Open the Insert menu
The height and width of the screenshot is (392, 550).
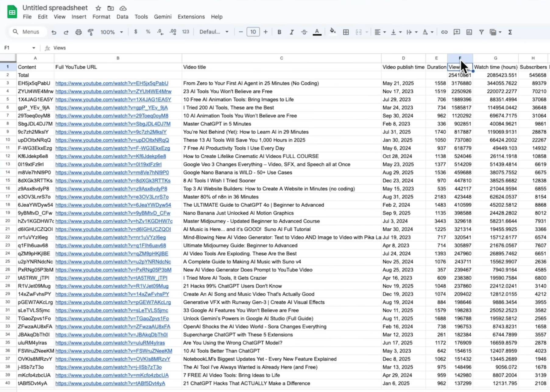tap(79, 17)
